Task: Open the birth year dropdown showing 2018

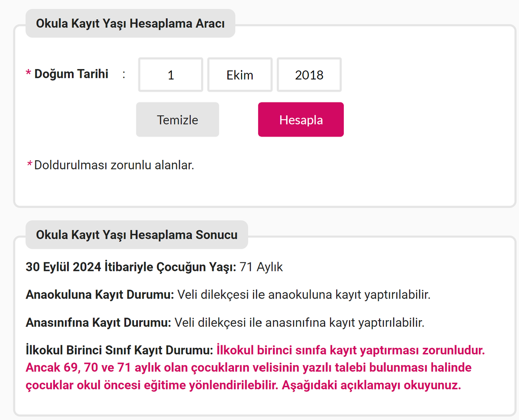Action: click(309, 75)
